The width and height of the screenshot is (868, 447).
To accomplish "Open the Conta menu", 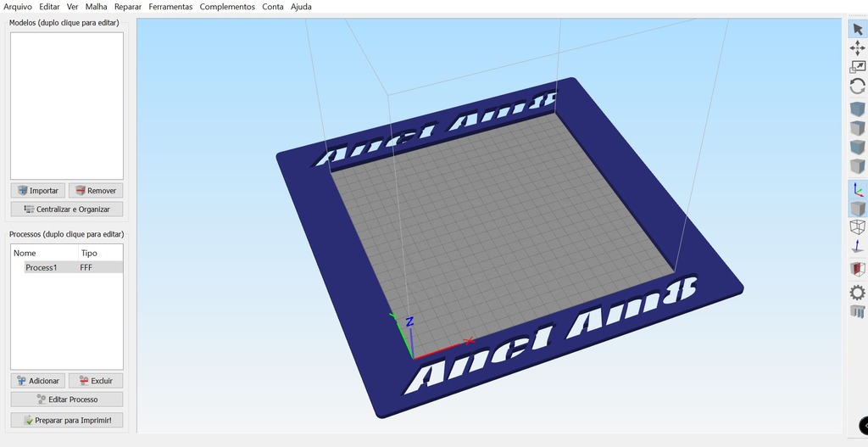I will click(x=273, y=7).
